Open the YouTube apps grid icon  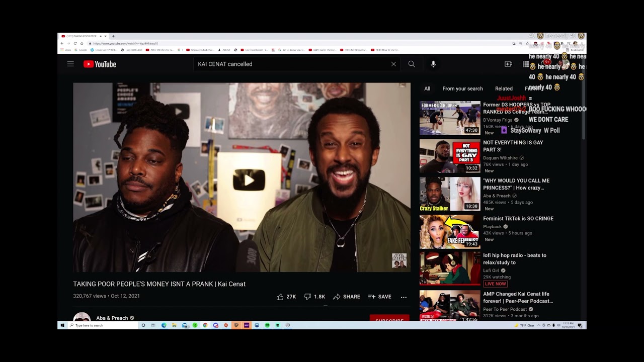click(x=526, y=64)
